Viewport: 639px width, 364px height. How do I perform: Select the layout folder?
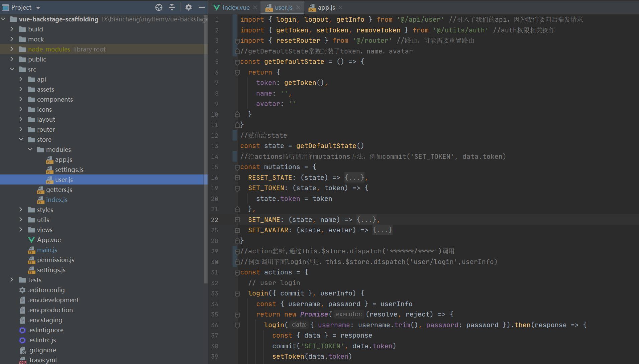tap(46, 119)
